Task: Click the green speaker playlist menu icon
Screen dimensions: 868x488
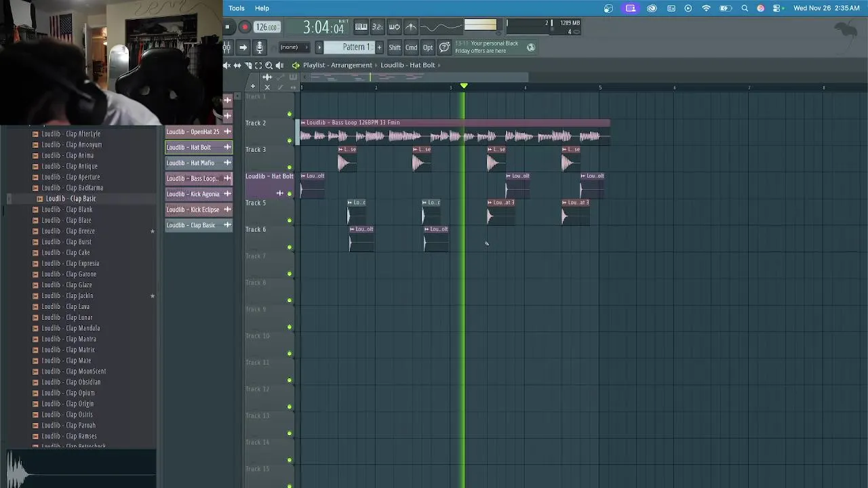Action: 296,65
